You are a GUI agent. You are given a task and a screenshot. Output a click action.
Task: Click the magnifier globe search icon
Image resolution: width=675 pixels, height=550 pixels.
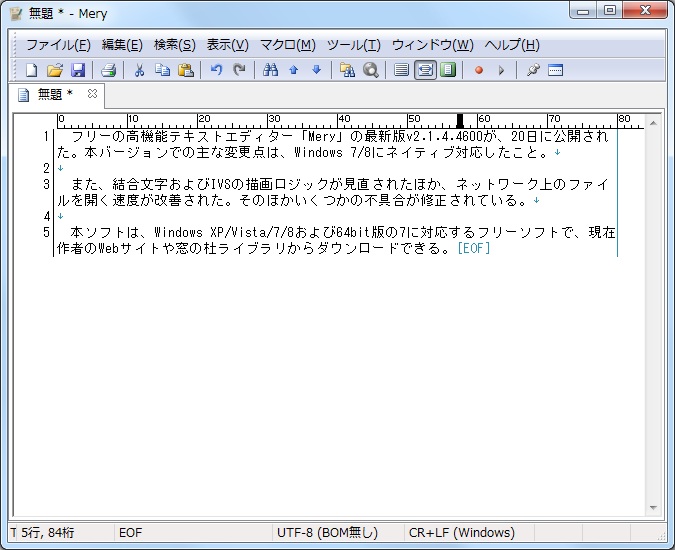(x=371, y=70)
